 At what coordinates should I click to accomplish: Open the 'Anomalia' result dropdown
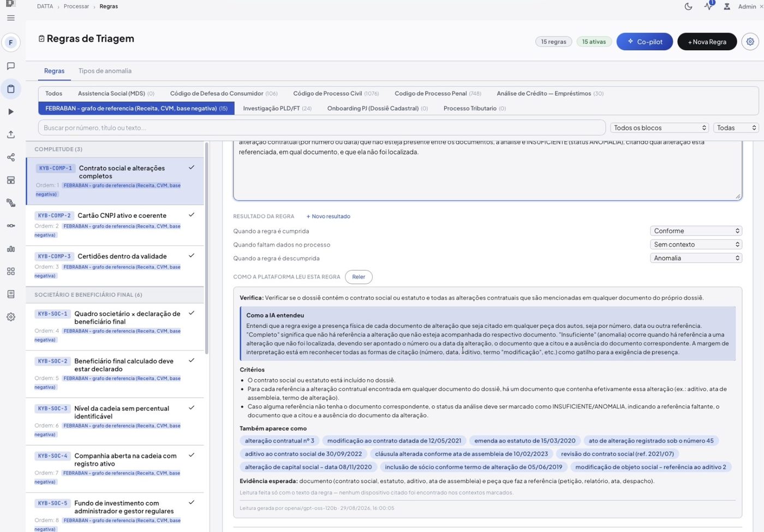click(x=696, y=258)
